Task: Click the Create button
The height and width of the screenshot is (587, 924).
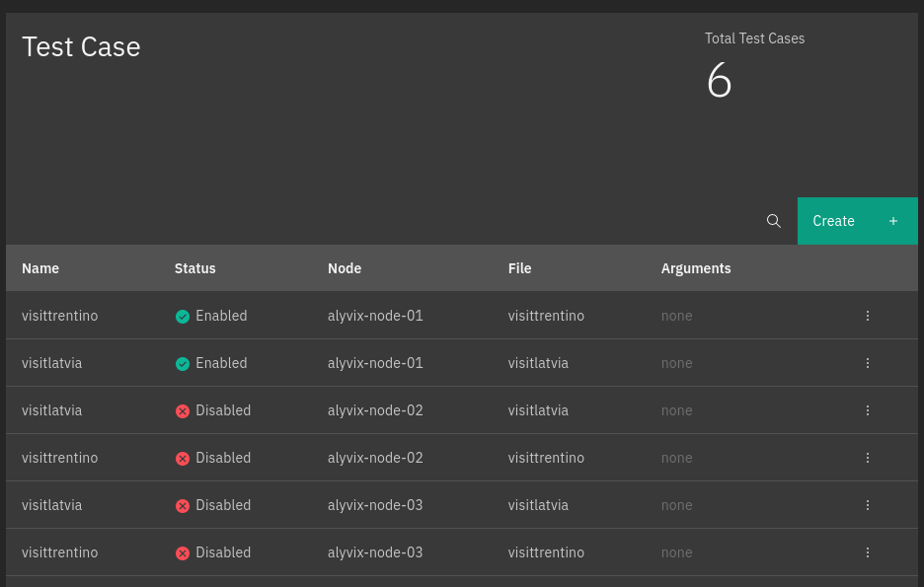Action: tap(858, 221)
